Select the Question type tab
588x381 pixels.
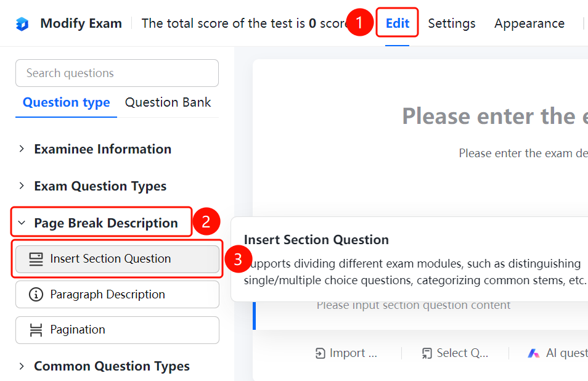pyautogui.click(x=67, y=102)
